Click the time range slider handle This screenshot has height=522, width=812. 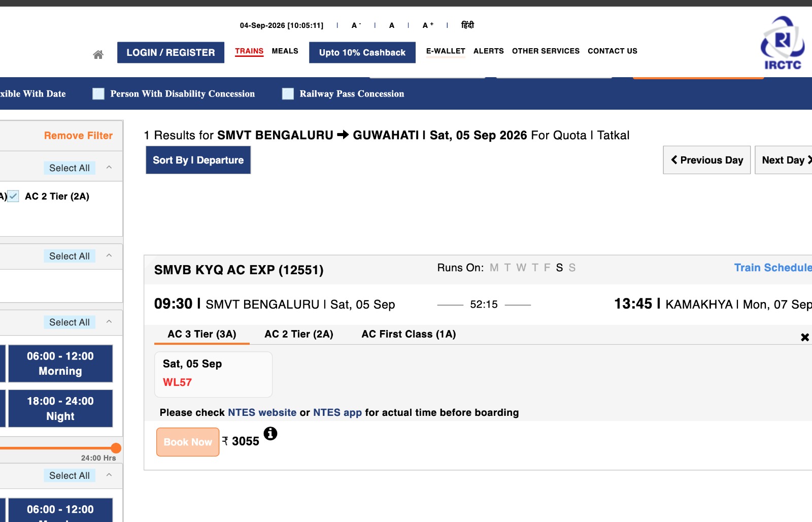116,448
